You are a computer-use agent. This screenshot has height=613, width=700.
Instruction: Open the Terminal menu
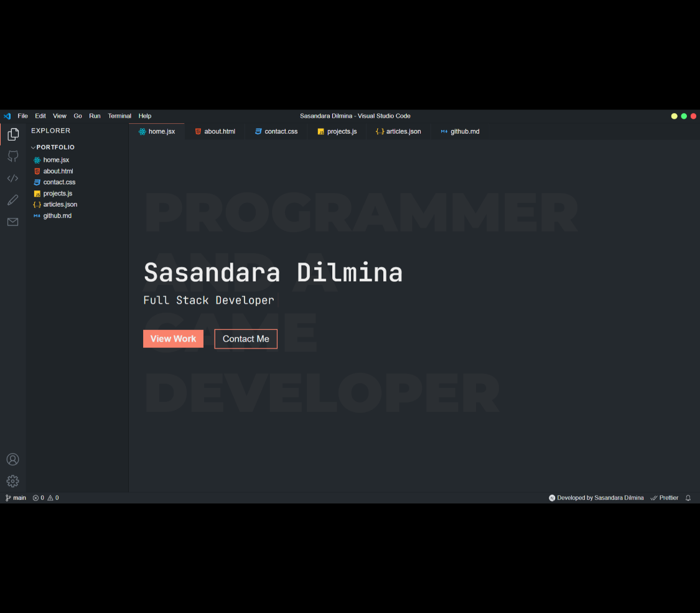click(x=119, y=116)
